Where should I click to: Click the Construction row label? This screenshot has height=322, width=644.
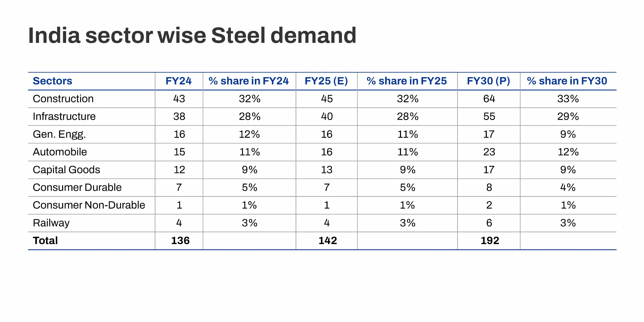tap(63, 99)
